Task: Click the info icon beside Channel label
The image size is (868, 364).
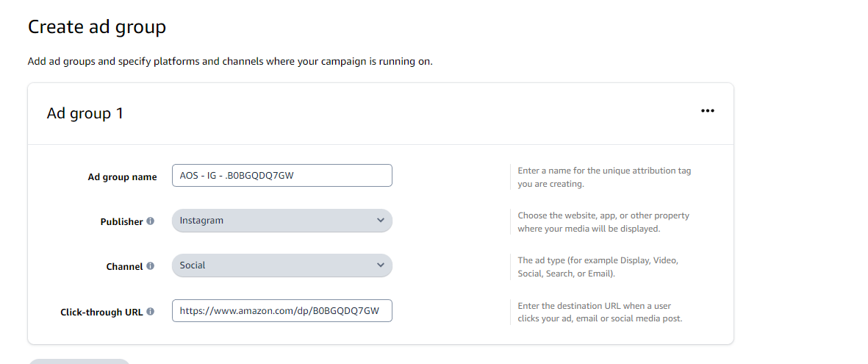Action: (151, 266)
